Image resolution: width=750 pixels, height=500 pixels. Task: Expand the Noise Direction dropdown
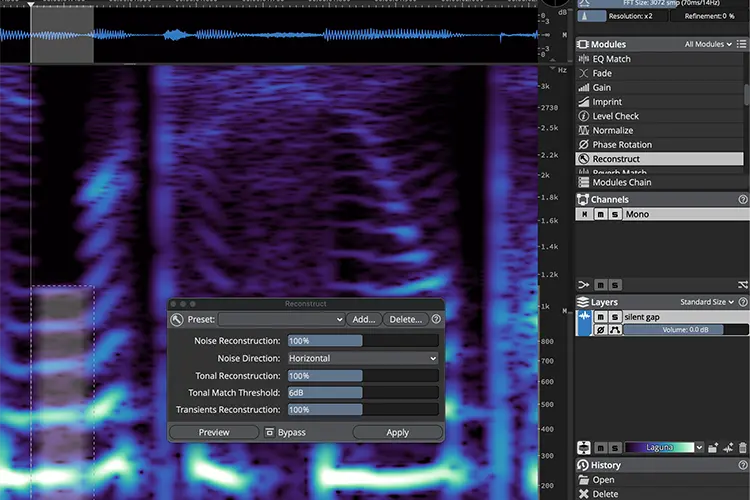point(363,358)
